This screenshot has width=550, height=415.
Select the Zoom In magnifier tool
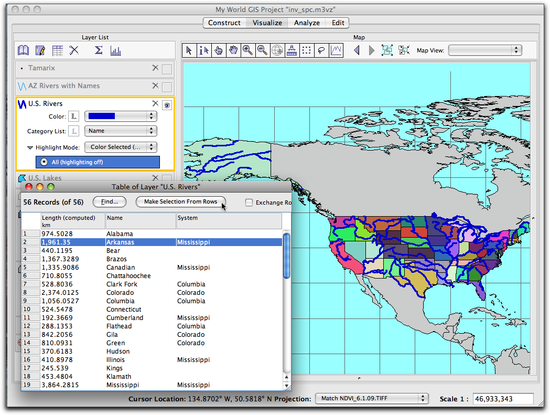(248, 51)
